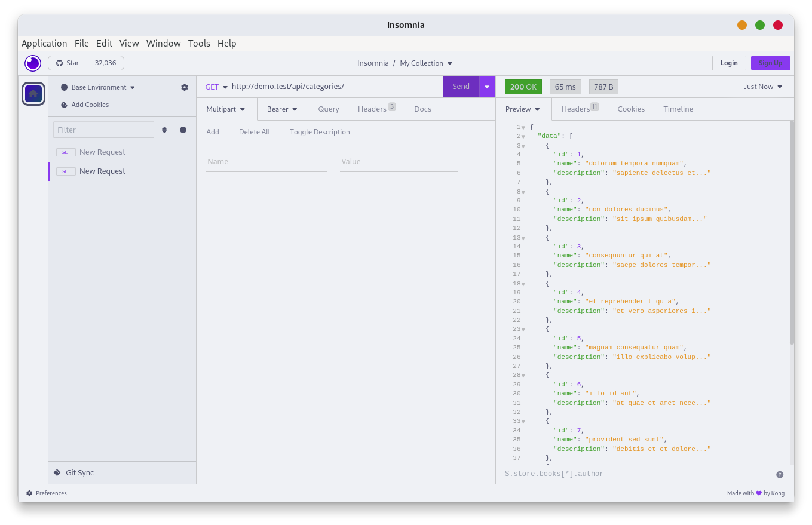Click the Add Cookies cookie icon
Viewport: 812px width, 525px height.
(x=65, y=105)
